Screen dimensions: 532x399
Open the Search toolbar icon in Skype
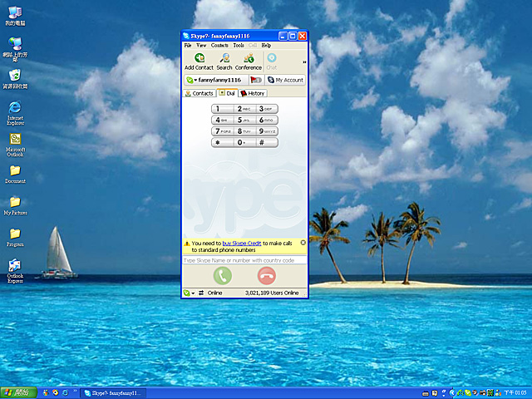point(224,62)
